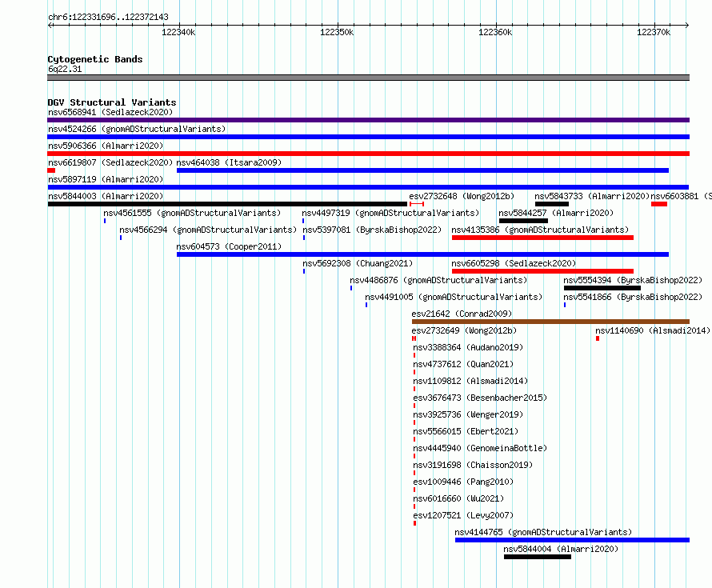Open nsv4491005 (gnomADStructuralVariants) label
712x588 pixels.
click(x=454, y=297)
